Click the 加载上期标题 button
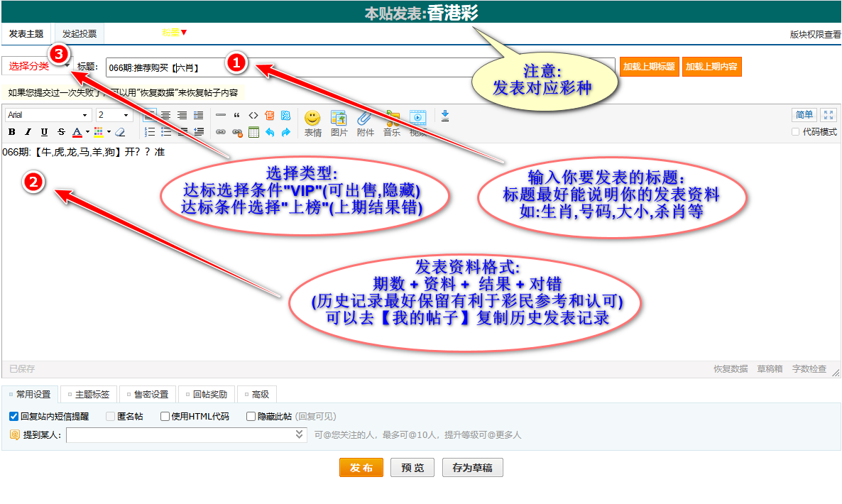This screenshot has width=842, height=504. [649, 67]
